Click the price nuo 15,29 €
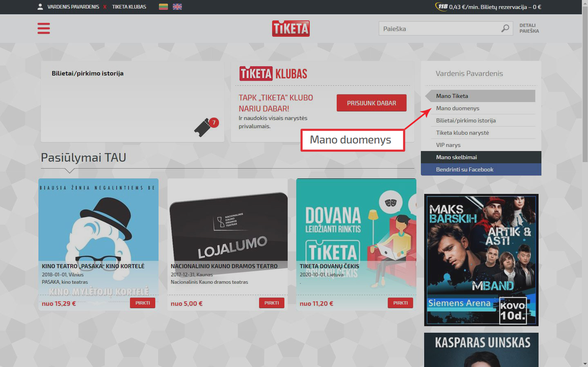This screenshot has height=367, width=588. pyautogui.click(x=59, y=304)
